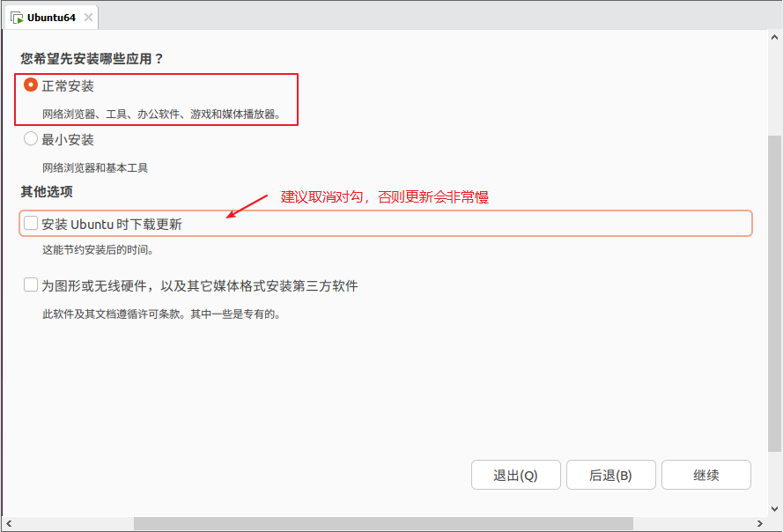Toggle 安装 Ubuntu 时下载更新 checkbox
Viewport: 783px width, 532px height.
coord(31,223)
